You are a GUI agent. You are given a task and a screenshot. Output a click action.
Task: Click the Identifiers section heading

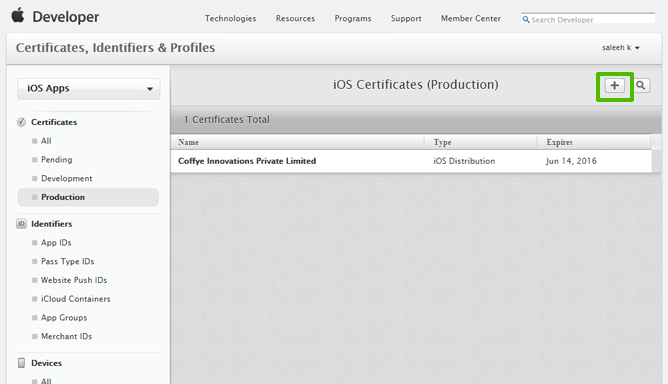[52, 224]
